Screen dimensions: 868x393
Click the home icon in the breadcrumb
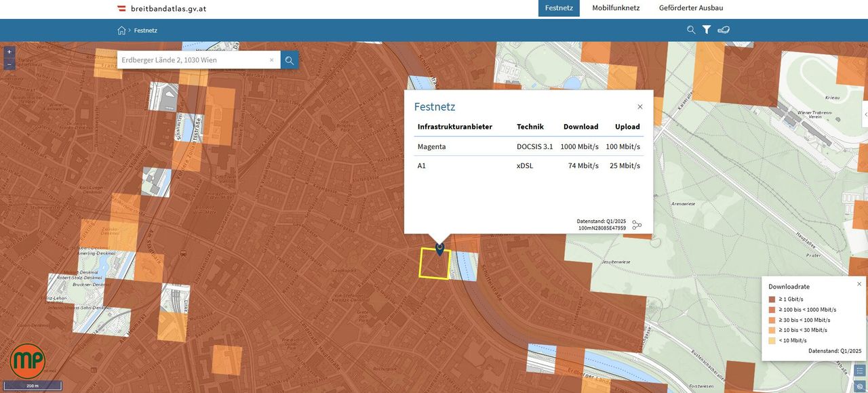[x=121, y=30]
